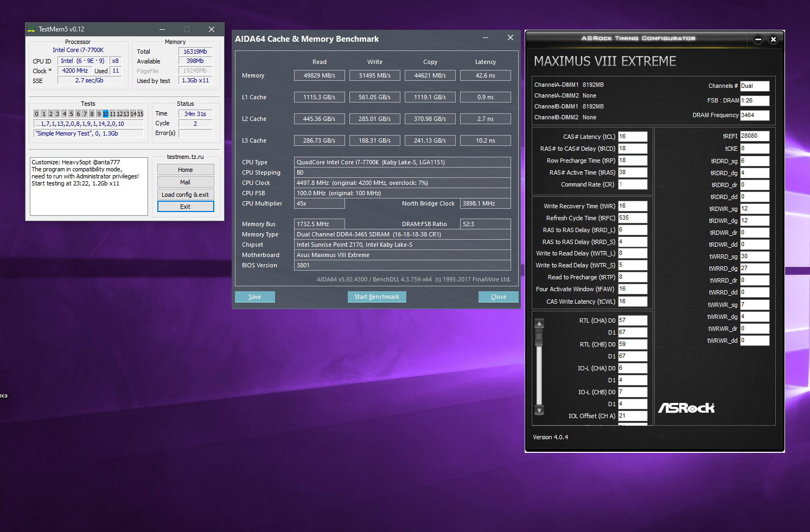Viewport: 810px width, 532px height.
Task: Click the ASRock scrollbar up arrow
Action: 539,324
